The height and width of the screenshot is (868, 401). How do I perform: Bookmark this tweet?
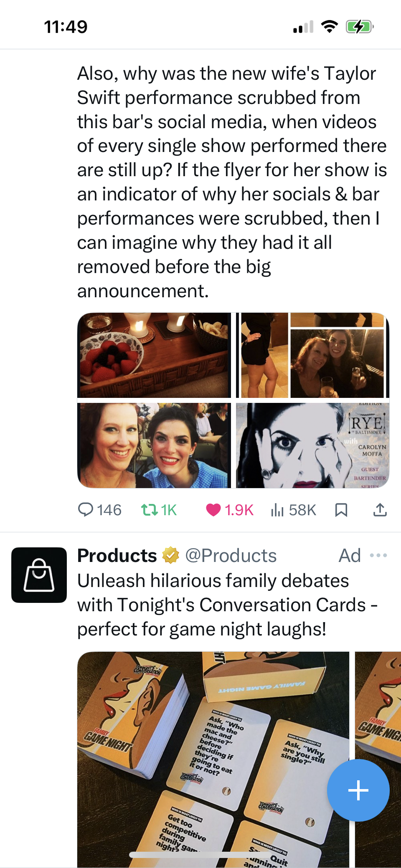pyautogui.click(x=341, y=510)
